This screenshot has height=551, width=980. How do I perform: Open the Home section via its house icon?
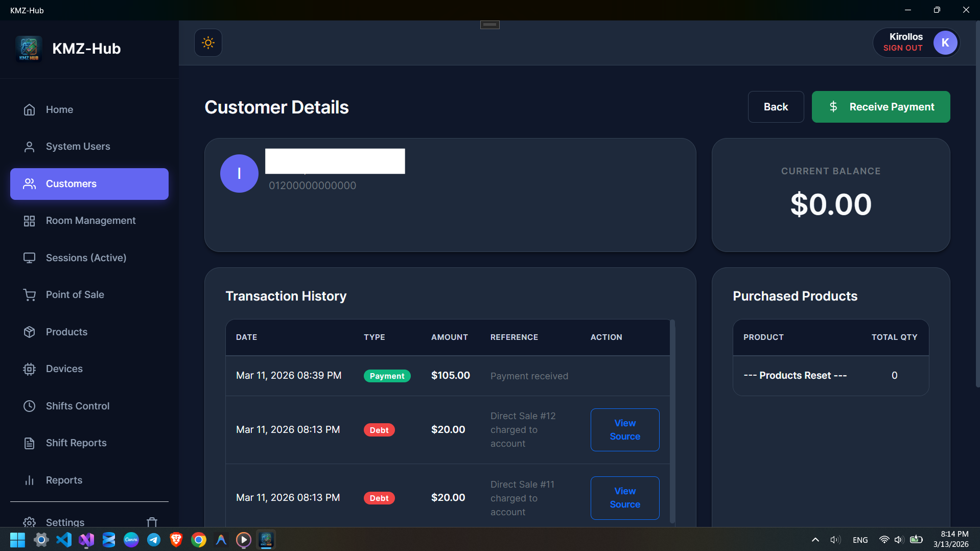click(29, 109)
